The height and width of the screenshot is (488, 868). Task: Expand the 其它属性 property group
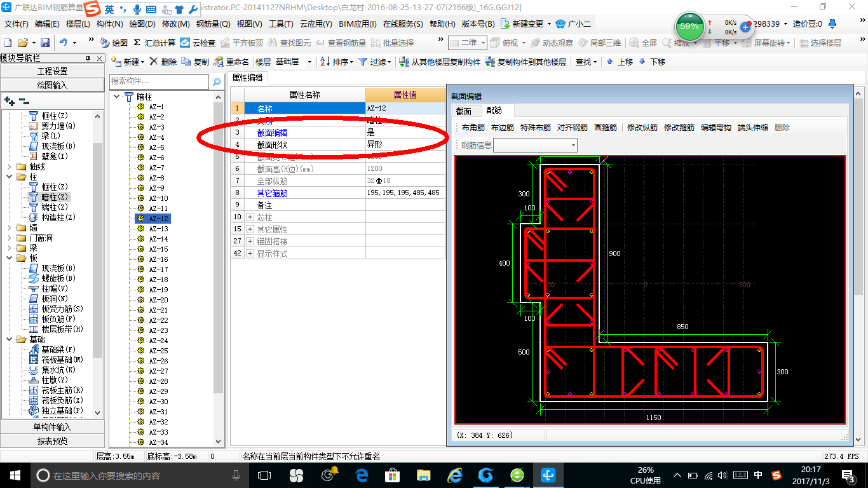click(249, 229)
